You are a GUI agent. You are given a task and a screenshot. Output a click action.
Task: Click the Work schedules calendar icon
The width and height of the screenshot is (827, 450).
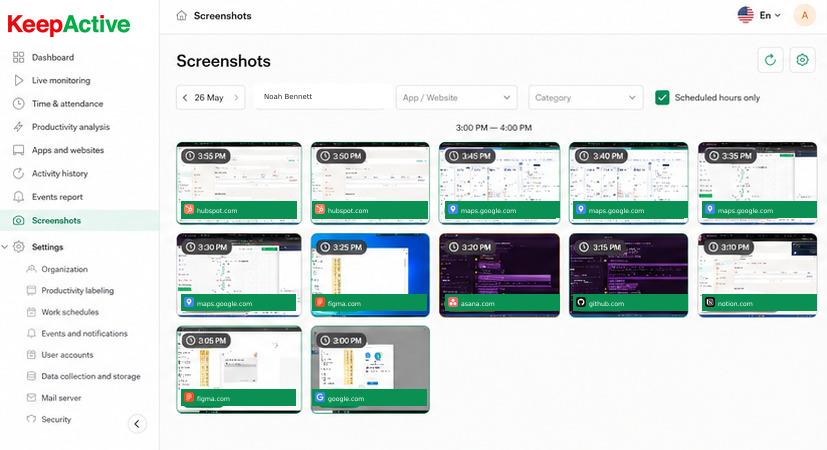(x=31, y=312)
